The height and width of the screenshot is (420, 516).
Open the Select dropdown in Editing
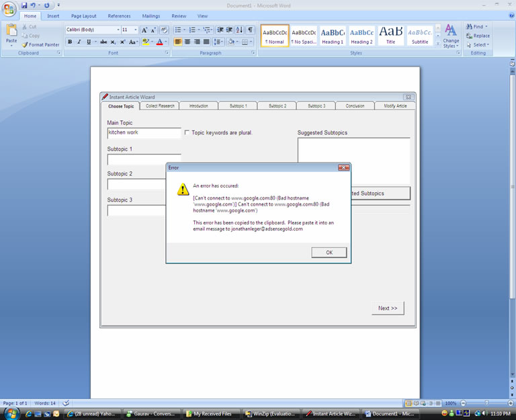click(478, 45)
